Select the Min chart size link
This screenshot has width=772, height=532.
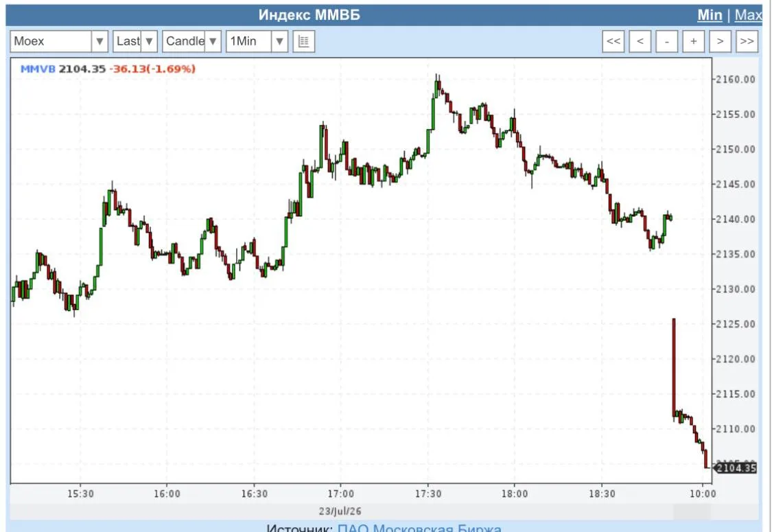710,15
